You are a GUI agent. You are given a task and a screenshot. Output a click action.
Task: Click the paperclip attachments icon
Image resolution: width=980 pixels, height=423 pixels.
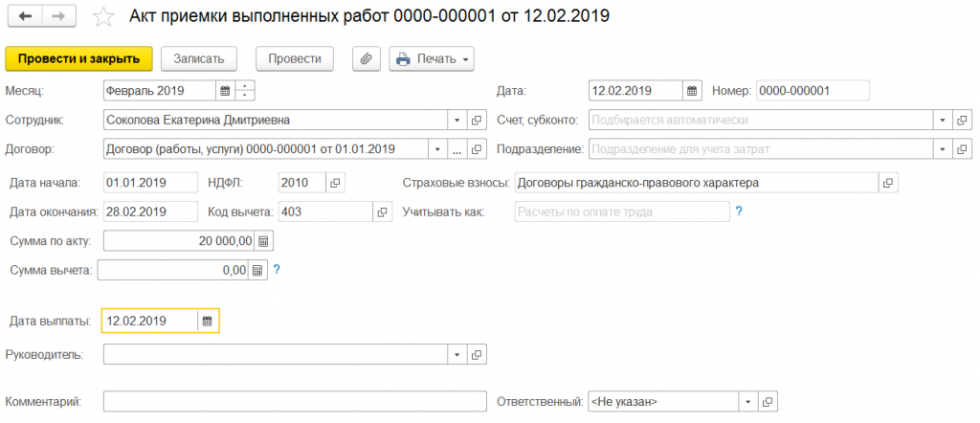366,58
